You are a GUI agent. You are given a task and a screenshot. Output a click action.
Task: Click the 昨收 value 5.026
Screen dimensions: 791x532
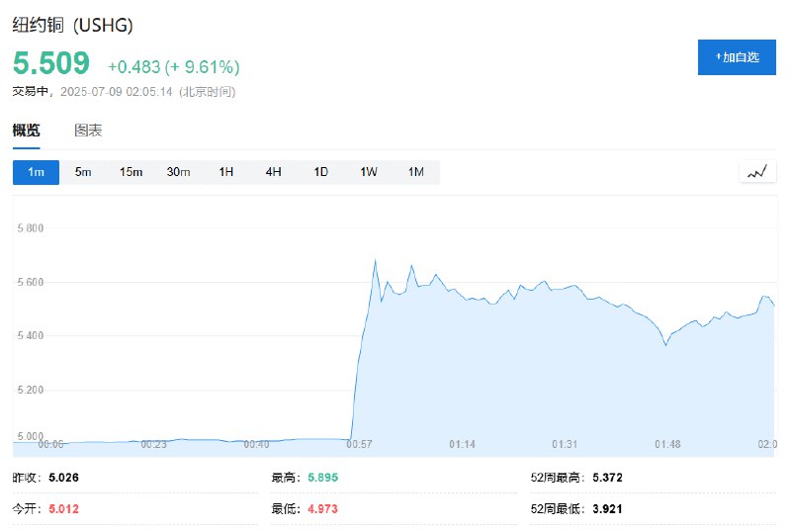pos(63,478)
